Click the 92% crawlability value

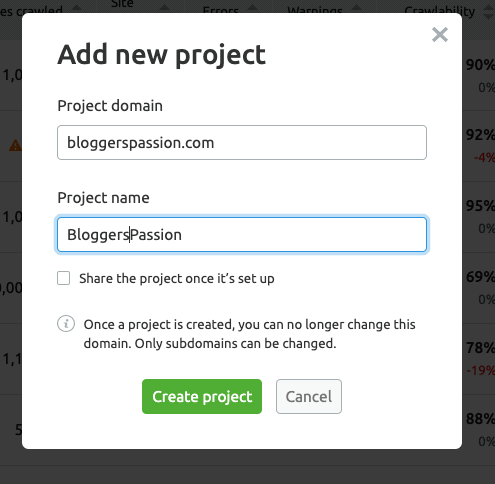[x=480, y=135]
